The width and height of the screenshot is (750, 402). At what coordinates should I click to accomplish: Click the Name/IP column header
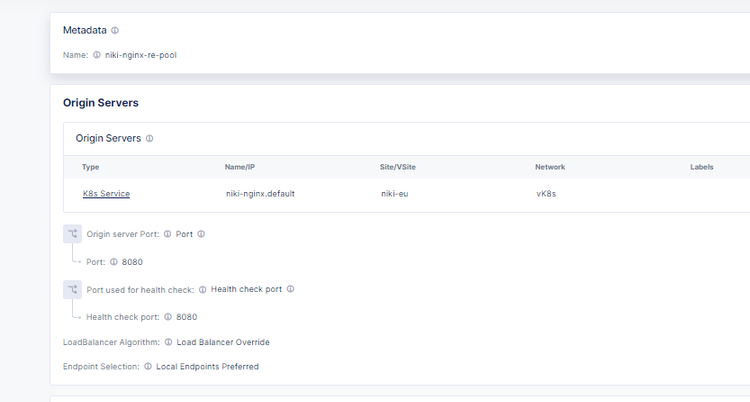242,167
